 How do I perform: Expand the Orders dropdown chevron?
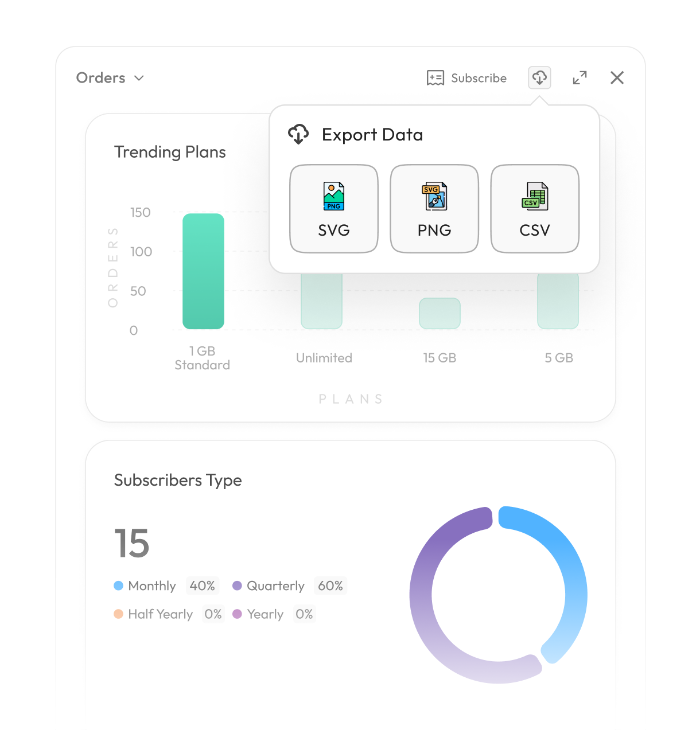(139, 79)
